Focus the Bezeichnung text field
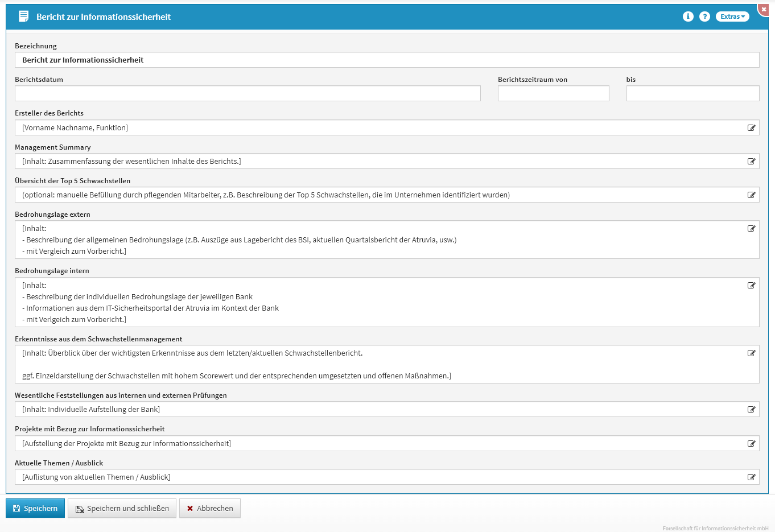The width and height of the screenshot is (775, 532). click(387, 60)
